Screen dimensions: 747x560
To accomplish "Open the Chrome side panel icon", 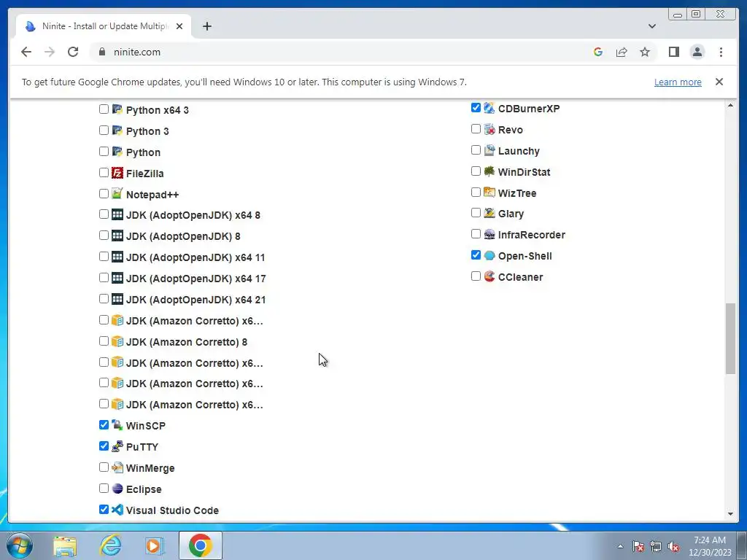I will coord(673,52).
